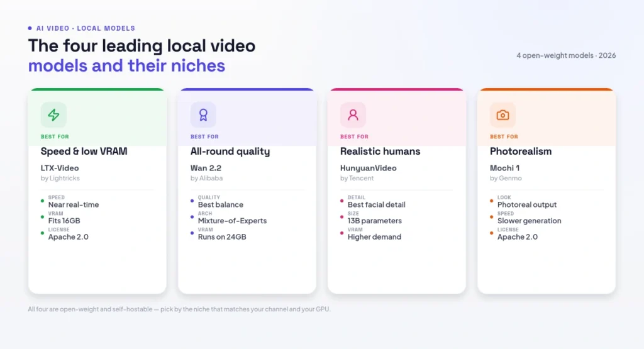Image resolution: width=644 pixels, height=349 pixels.
Task: Click the 'Photoreal output' look value
Action: (527, 204)
